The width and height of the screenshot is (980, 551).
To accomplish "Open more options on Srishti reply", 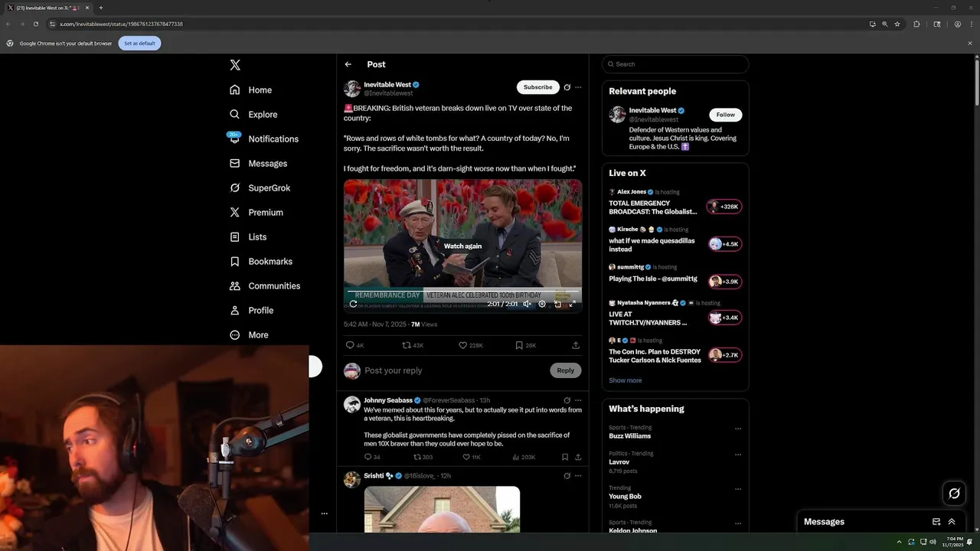I will coord(578,475).
